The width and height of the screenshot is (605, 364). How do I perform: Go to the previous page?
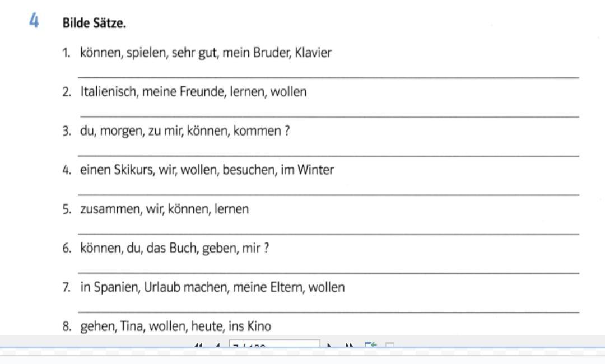coord(217,346)
